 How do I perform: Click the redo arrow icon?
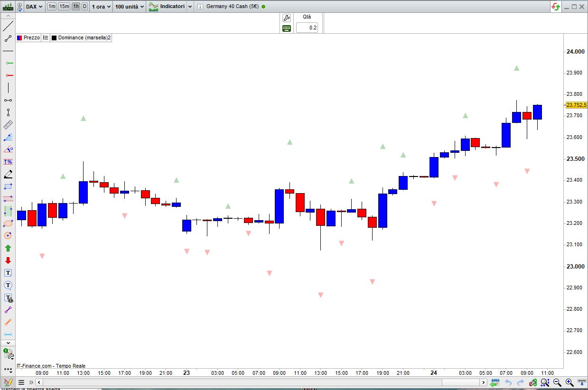pos(520,382)
